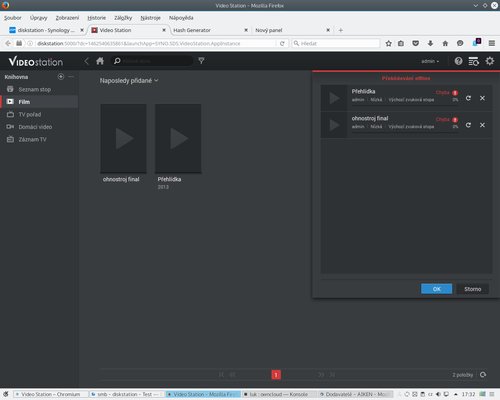Click the Video Station logo
Image resolution: width=500 pixels, height=400 pixels.
point(36,61)
